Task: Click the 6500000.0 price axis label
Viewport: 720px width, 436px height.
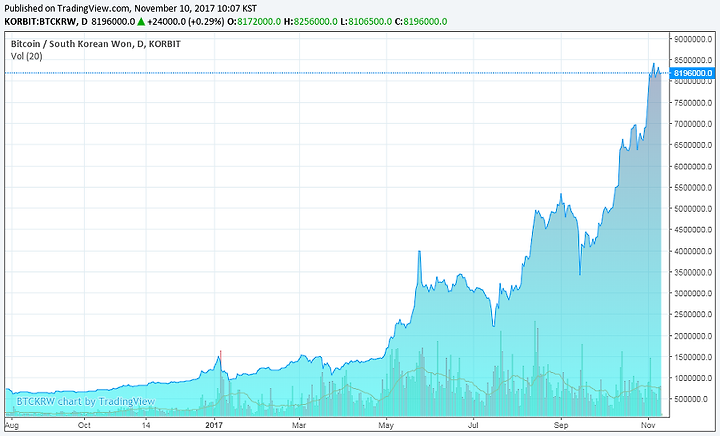Action: 693,145
